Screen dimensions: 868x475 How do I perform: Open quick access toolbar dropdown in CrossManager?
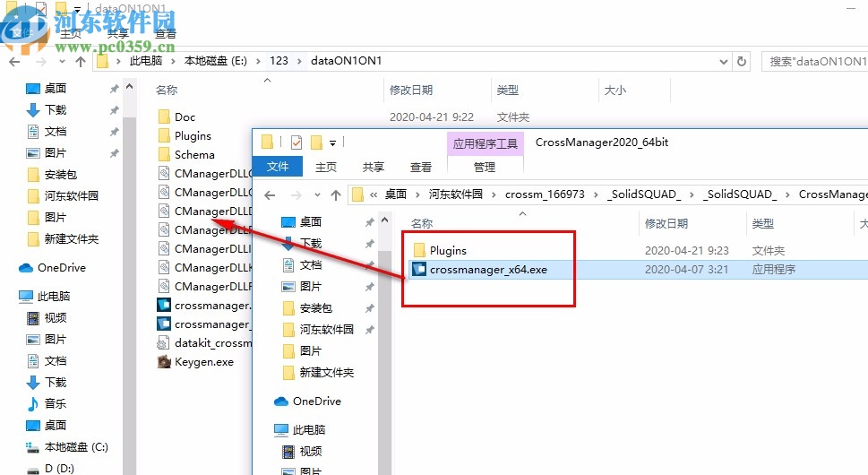332,143
